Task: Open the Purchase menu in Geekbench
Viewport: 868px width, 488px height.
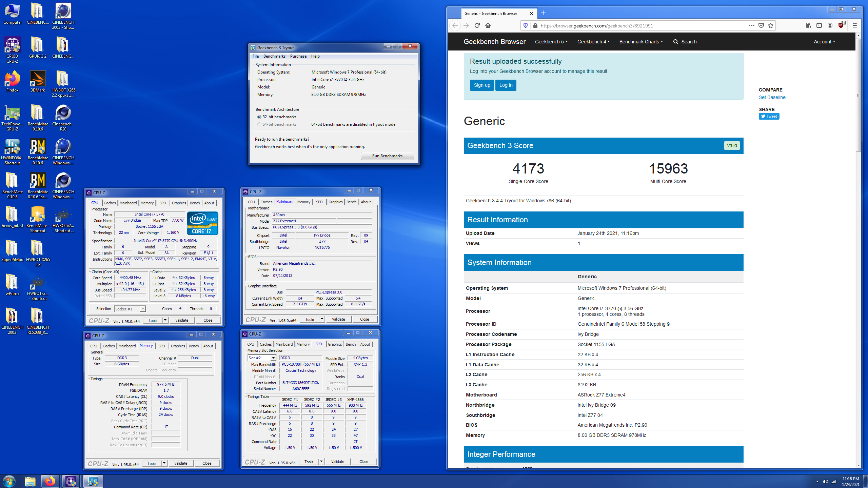Action: [x=298, y=56]
